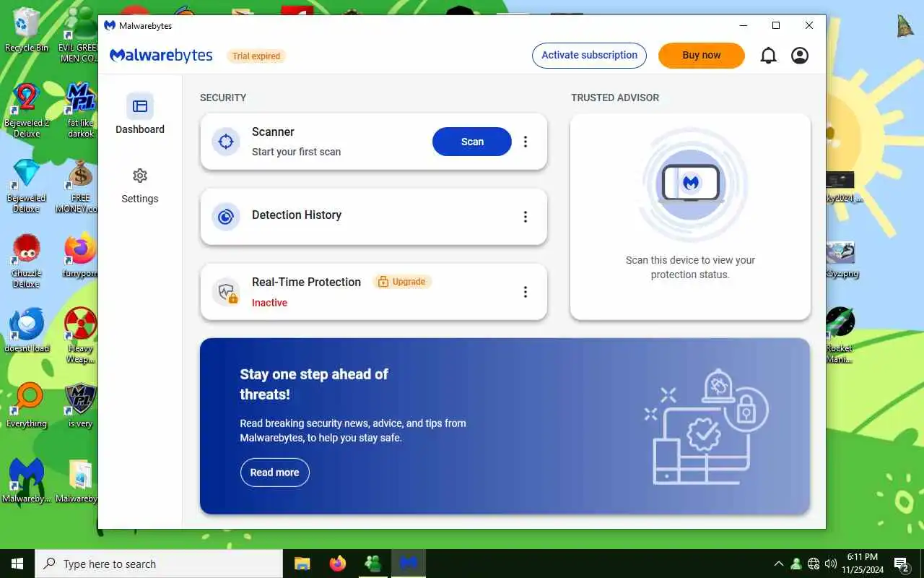This screenshot has height=578, width=924.
Task: Select the 'is very' shield desktop icon
Action: click(80, 406)
